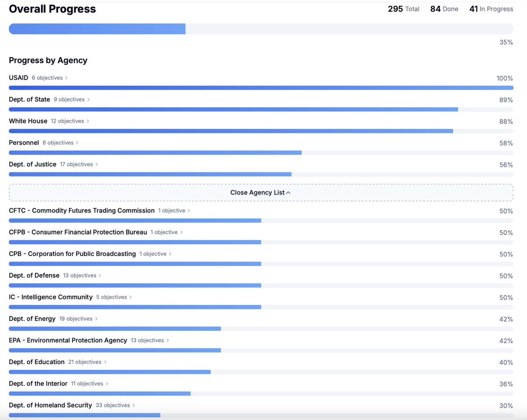
Task: Expand Dept. of State 9 objectives chevron
Action: (88, 99)
